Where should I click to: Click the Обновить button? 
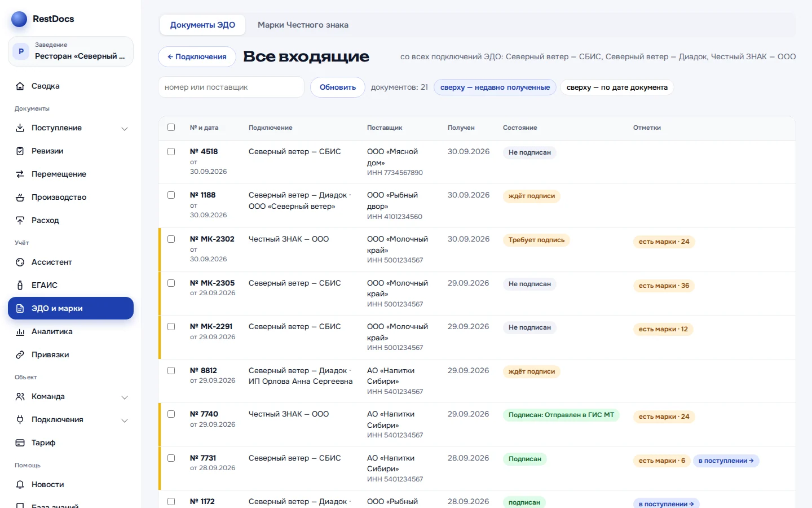tap(338, 87)
